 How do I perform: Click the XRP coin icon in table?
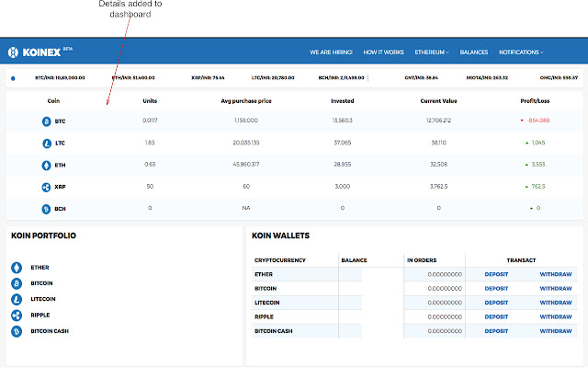[x=46, y=187]
